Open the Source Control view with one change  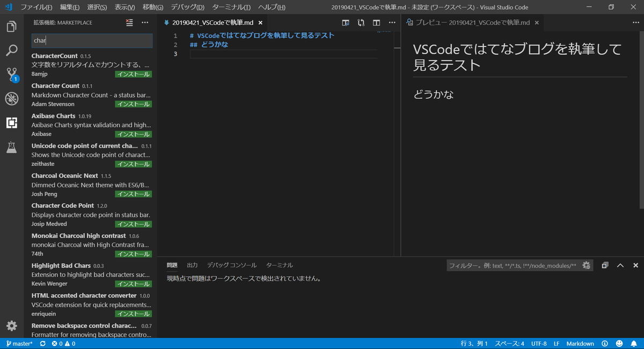click(12, 75)
